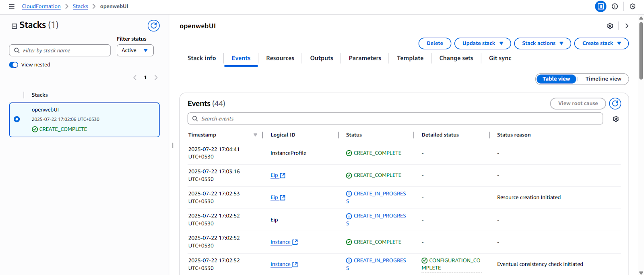Switch to Timeline view

point(603,79)
